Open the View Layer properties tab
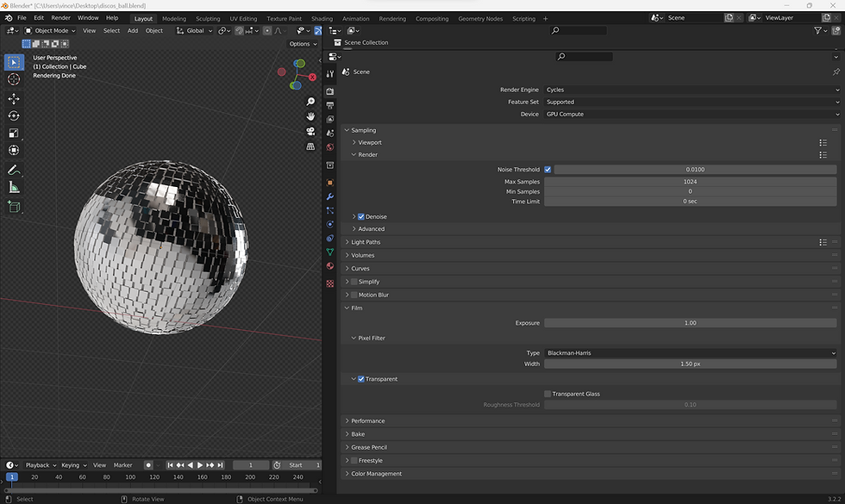845x504 pixels. [x=329, y=119]
